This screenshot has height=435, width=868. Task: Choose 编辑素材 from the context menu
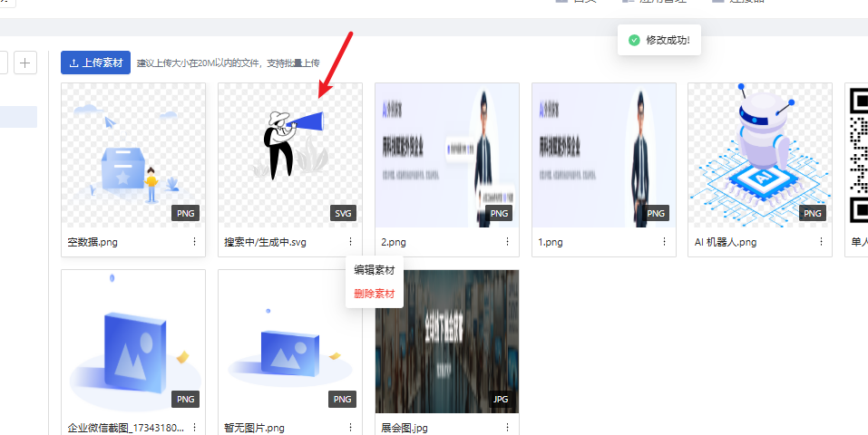click(374, 270)
